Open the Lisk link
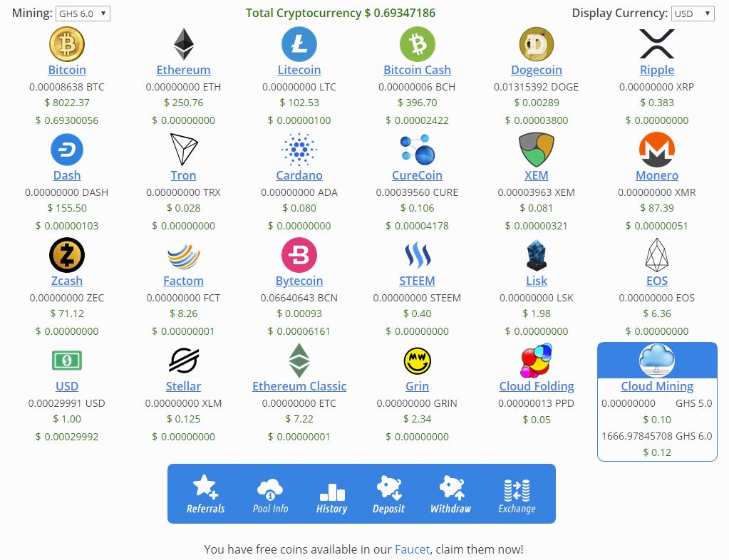This screenshot has height=560, width=729. click(536, 281)
